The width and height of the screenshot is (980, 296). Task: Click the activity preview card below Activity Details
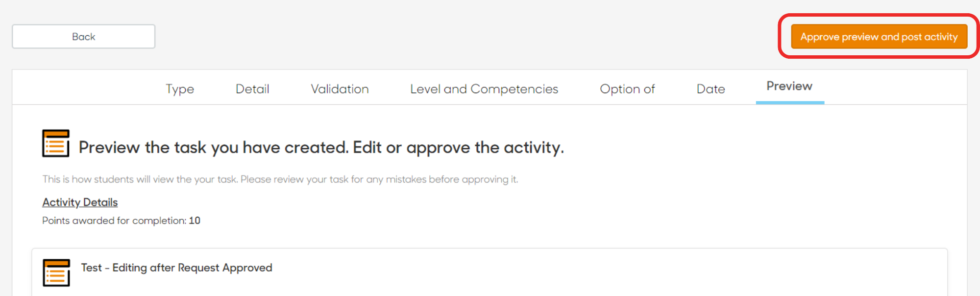pos(490,272)
